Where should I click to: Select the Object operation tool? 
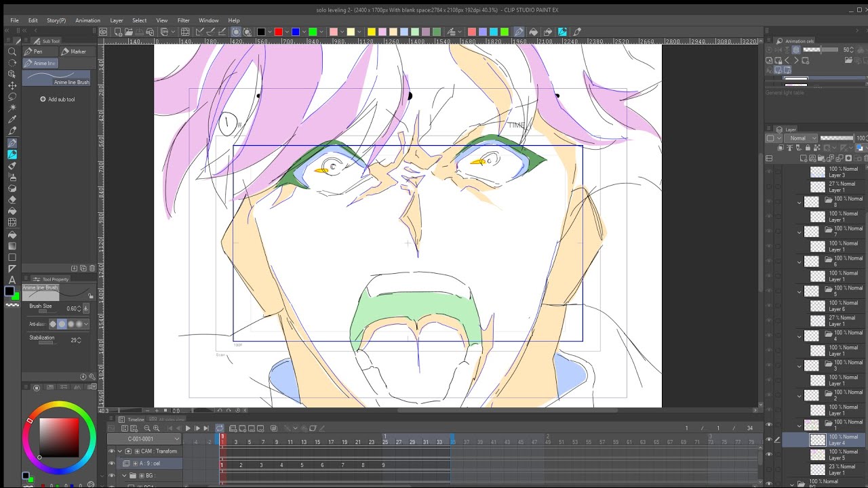12,74
